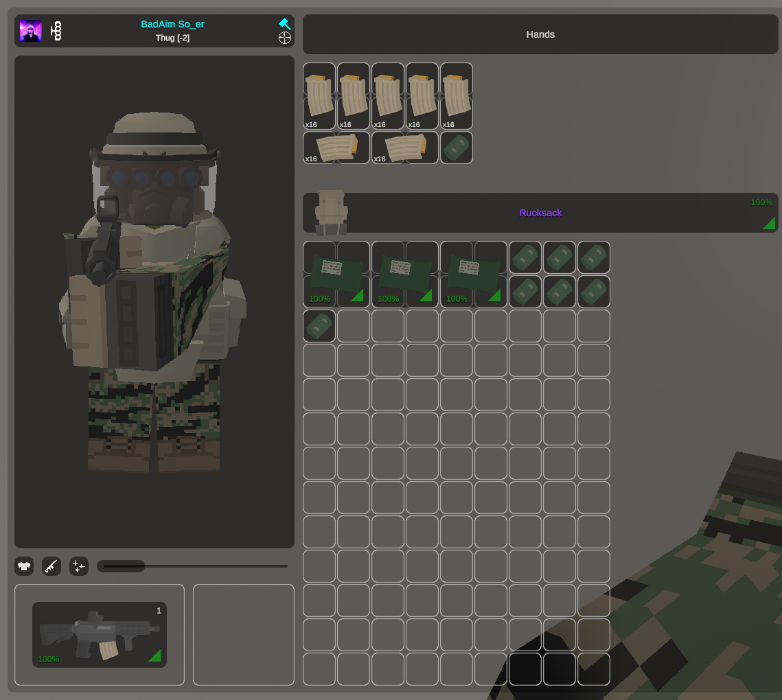
Task: Click the Rucksack header label
Action: [x=540, y=213]
